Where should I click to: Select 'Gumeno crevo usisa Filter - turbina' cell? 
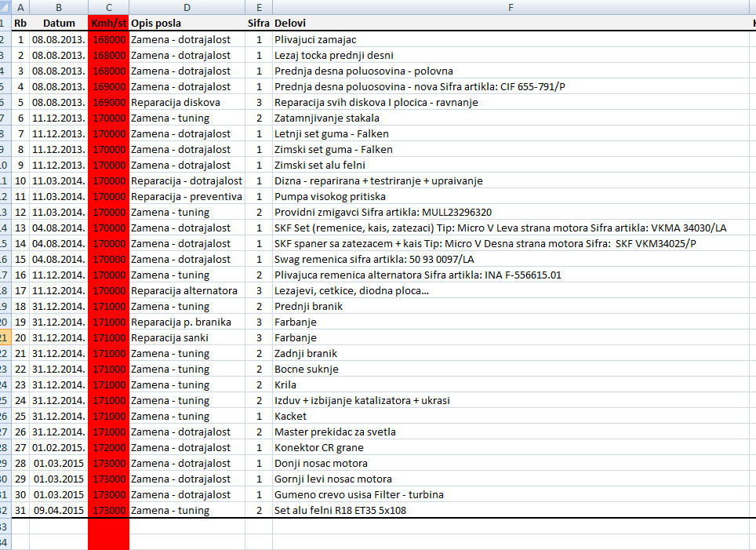coord(511,494)
